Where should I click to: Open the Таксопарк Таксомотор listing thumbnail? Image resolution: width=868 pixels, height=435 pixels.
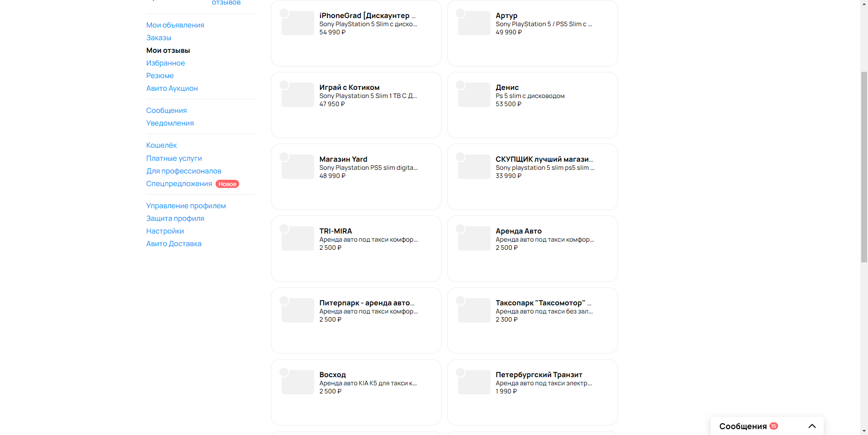pos(474,310)
